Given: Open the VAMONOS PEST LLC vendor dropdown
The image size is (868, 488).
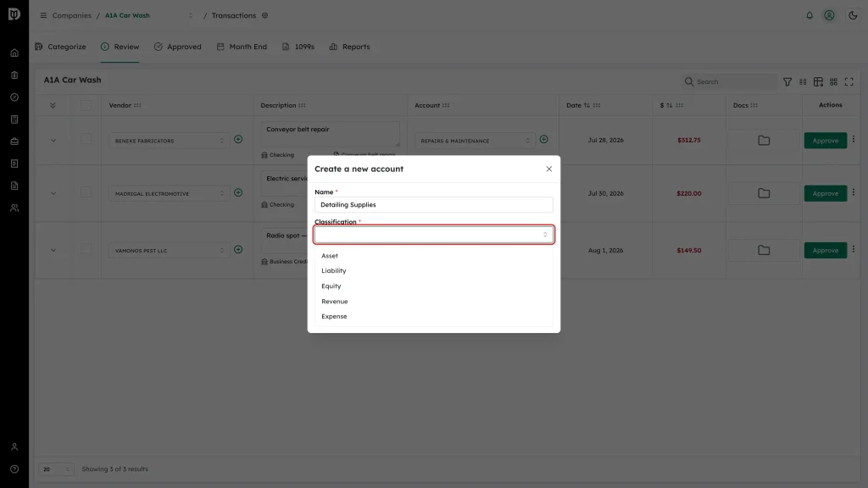Looking at the screenshot, I should click(170, 251).
